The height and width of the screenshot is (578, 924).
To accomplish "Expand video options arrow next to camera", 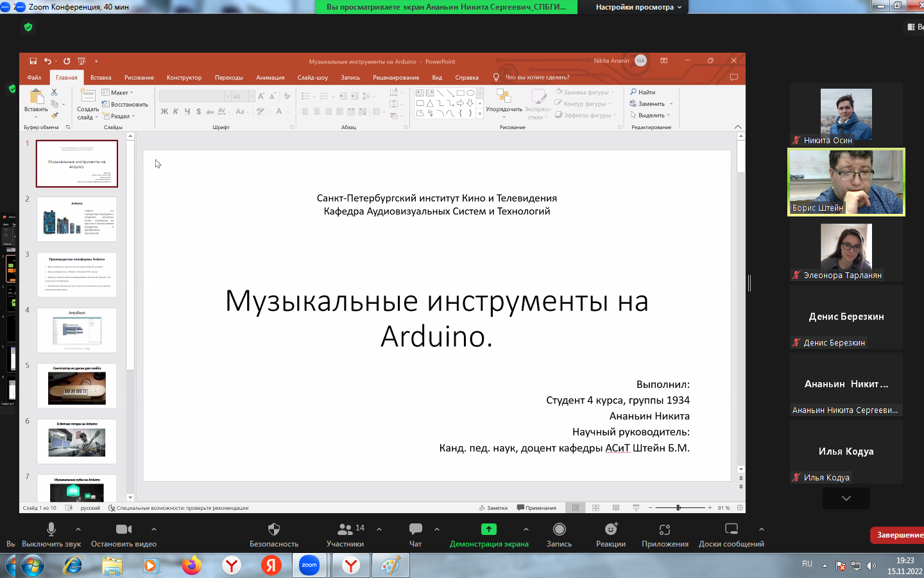I will pyautogui.click(x=154, y=529).
